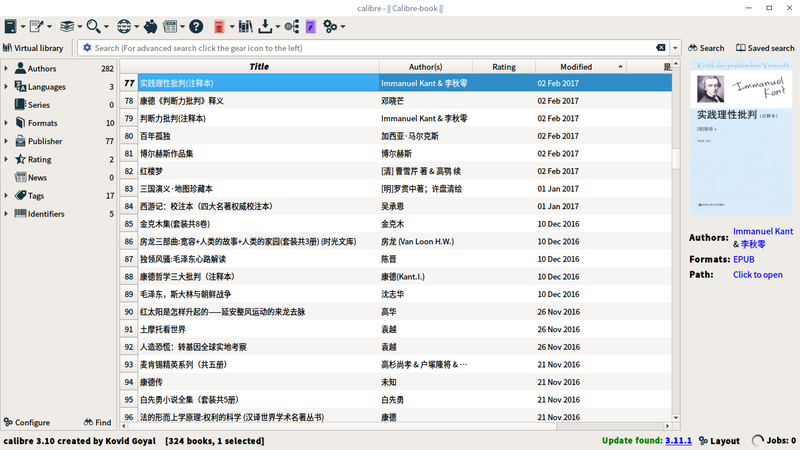Click the Help question mark icon
The height and width of the screenshot is (450, 800).
196,25
